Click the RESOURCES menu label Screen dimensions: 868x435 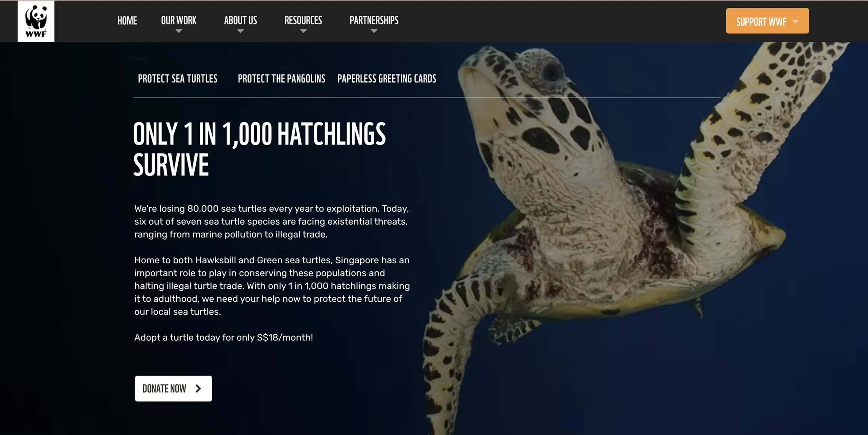[x=303, y=20]
